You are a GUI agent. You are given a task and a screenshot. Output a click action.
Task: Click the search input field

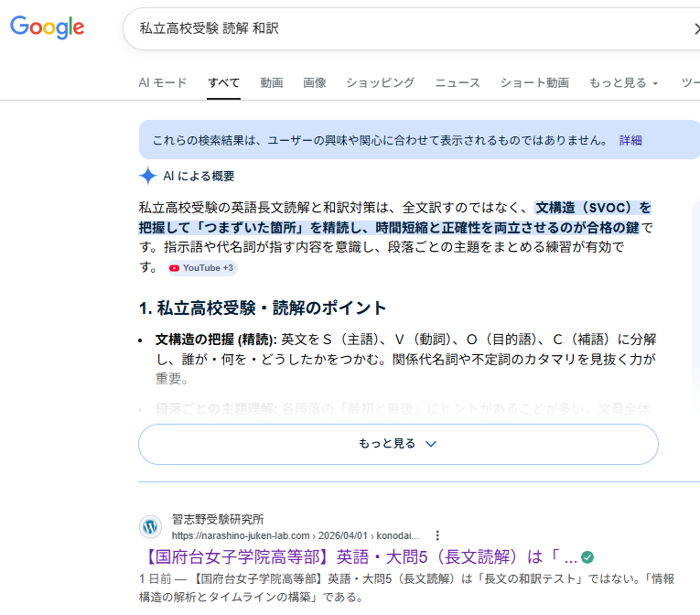pos(403,29)
